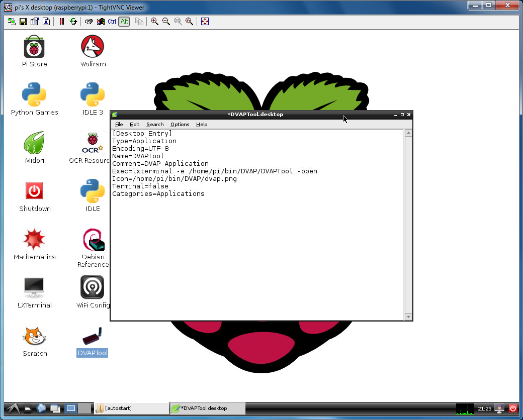523x420 pixels.
Task: Place cursor in the Name=DVAPTool line
Action: pos(138,156)
